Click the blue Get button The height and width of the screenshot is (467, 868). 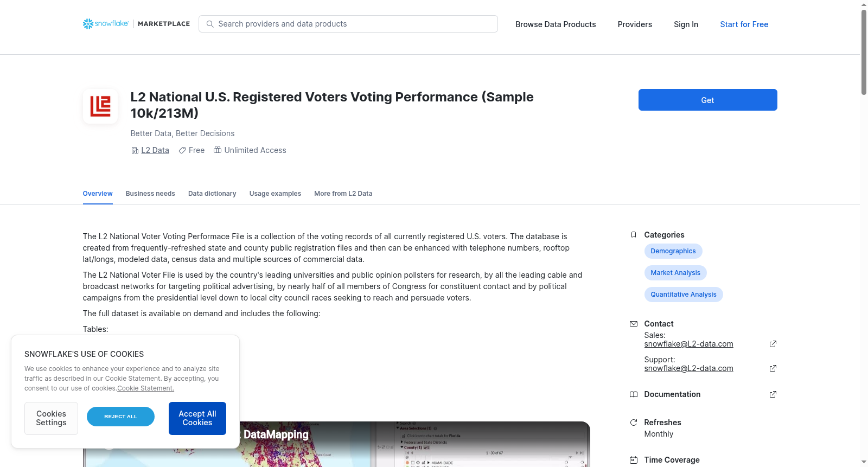pyautogui.click(x=707, y=100)
